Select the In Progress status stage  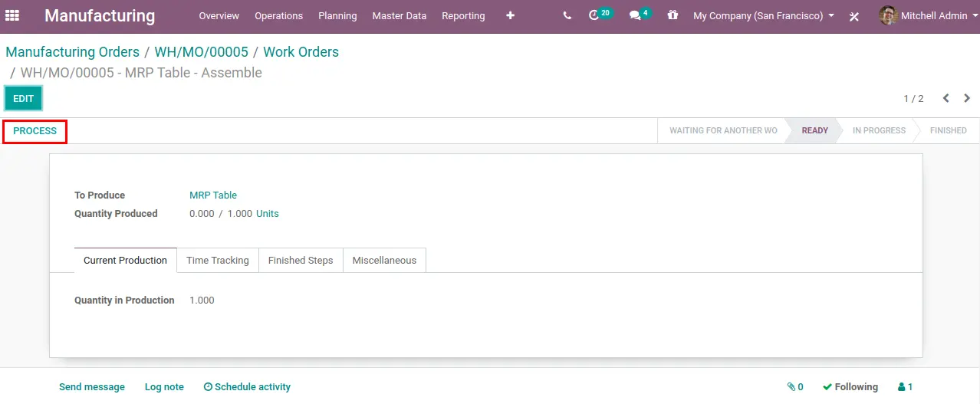[879, 130]
